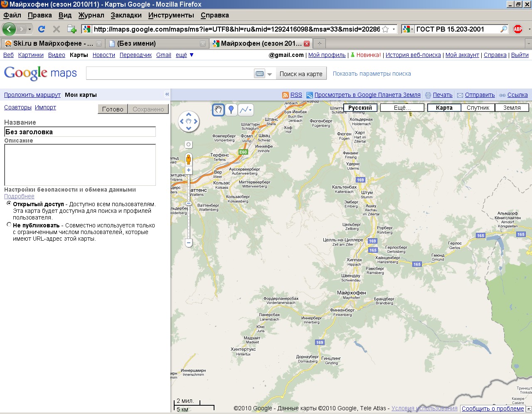Screen dimensions: 532x414
Task: Open keyboard dropdown arrow in search box
Action: pyautogui.click(x=269, y=74)
